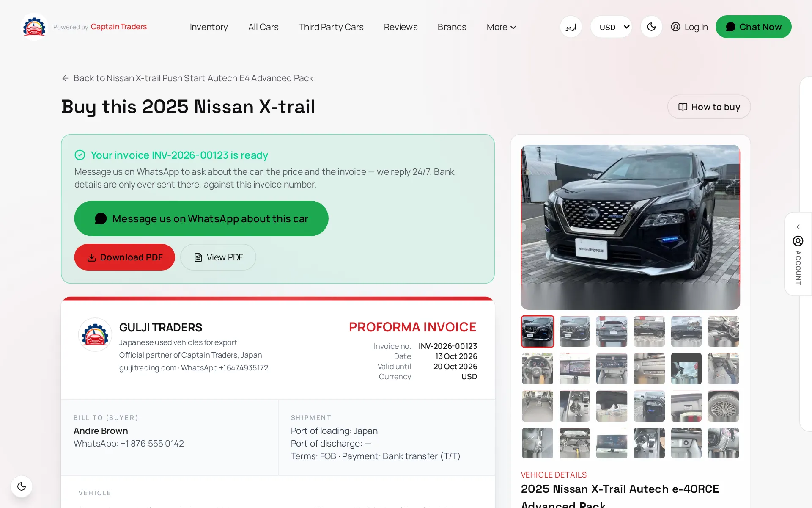Open the Account user icon in side tab

(x=798, y=241)
